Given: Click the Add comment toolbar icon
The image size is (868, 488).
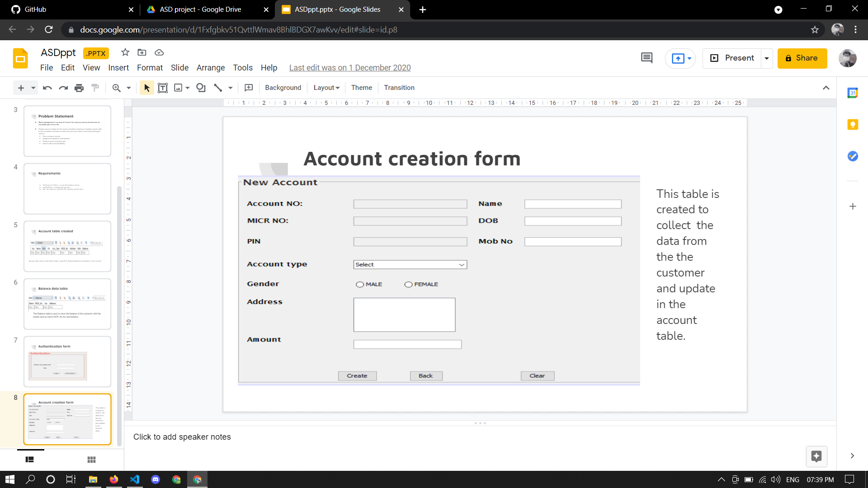Looking at the screenshot, I should pos(249,88).
